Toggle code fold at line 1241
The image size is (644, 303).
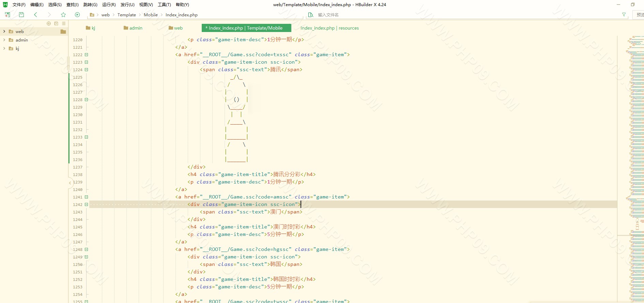(87, 197)
